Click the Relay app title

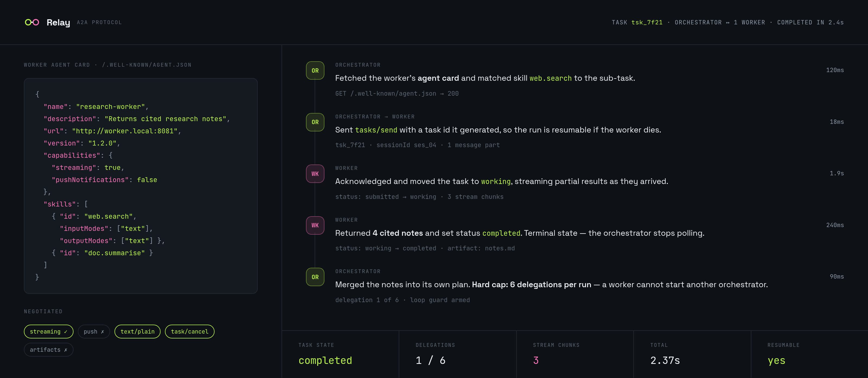[x=58, y=22]
